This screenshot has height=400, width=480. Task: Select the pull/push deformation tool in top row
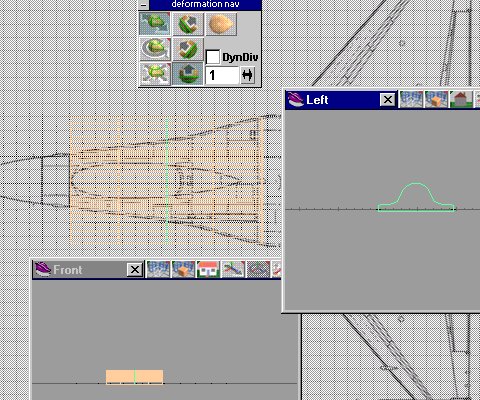(188, 24)
